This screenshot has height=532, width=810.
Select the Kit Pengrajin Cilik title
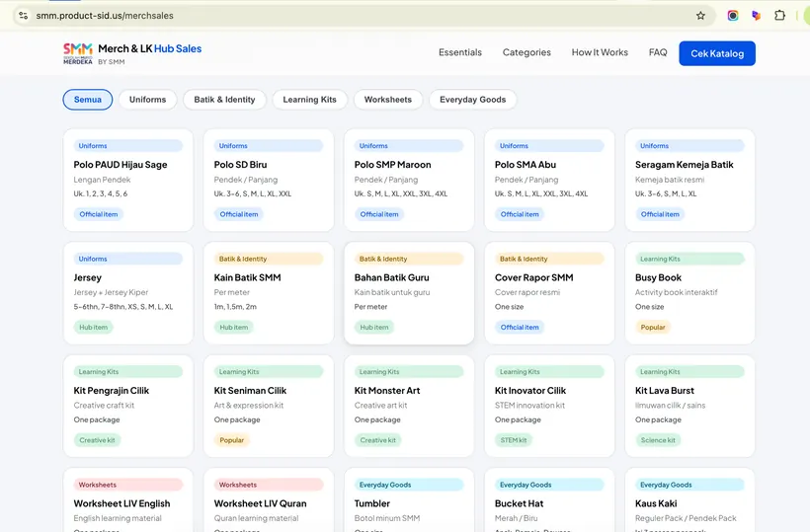[x=111, y=391]
